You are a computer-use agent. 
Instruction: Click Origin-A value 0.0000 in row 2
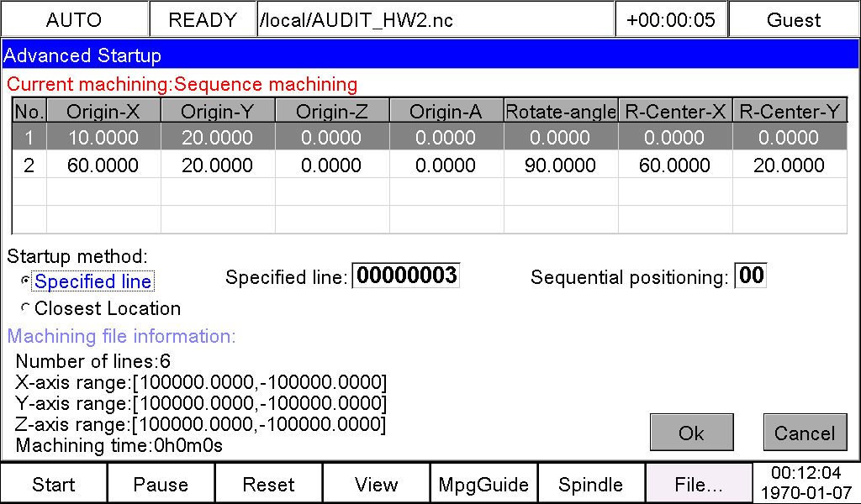point(446,165)
